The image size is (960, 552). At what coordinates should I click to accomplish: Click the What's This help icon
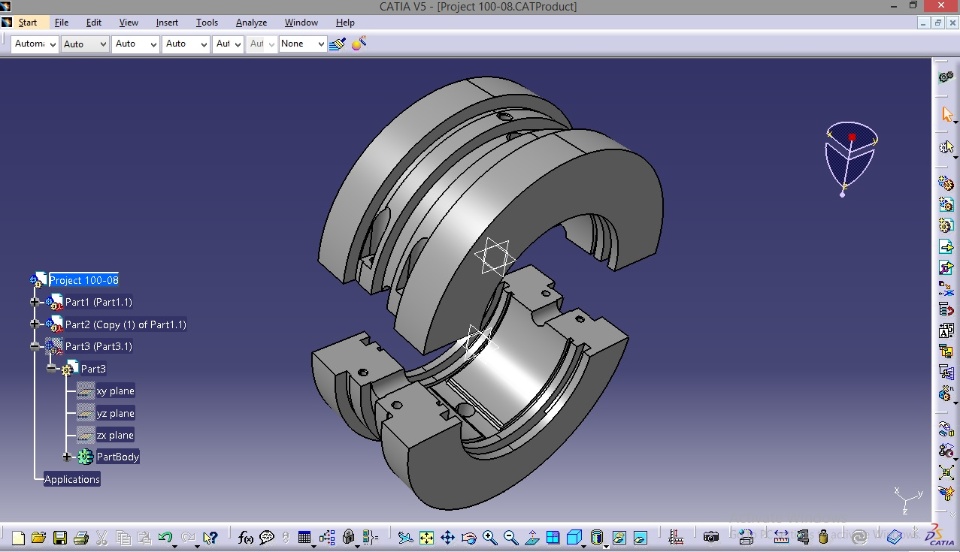coord(210,538)
